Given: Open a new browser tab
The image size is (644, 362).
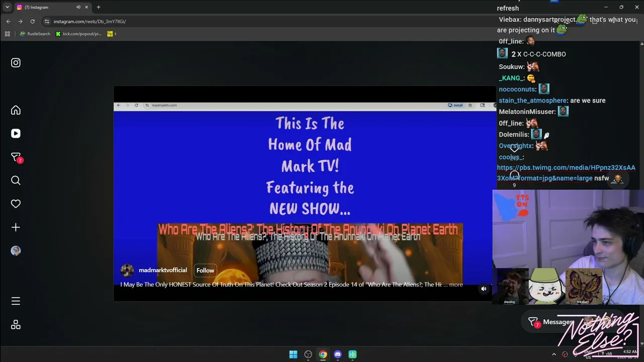Looking at the screenshot, I should point(99,7).
